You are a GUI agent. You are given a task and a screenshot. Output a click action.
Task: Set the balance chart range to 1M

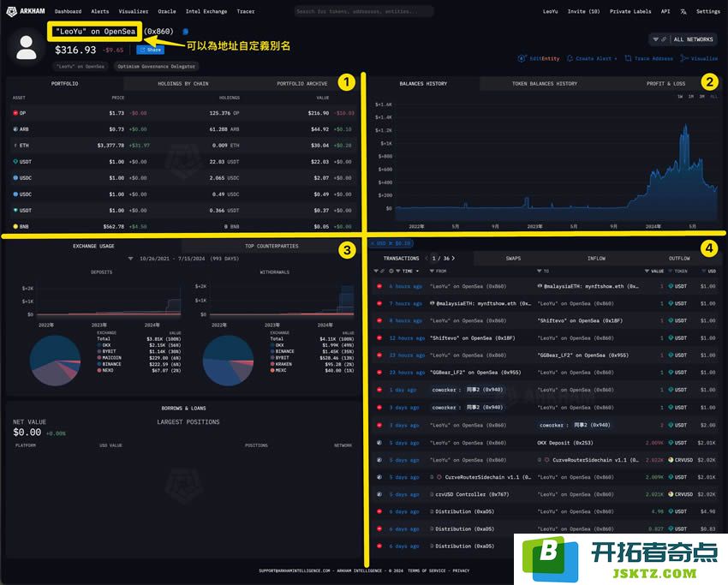pyautogui.click(x=691, y=97)
